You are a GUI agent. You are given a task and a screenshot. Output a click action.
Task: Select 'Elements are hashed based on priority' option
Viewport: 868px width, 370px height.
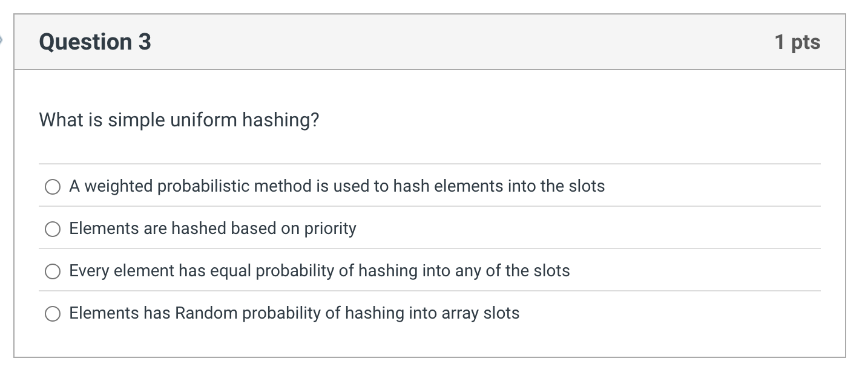(x=53, y=229)
